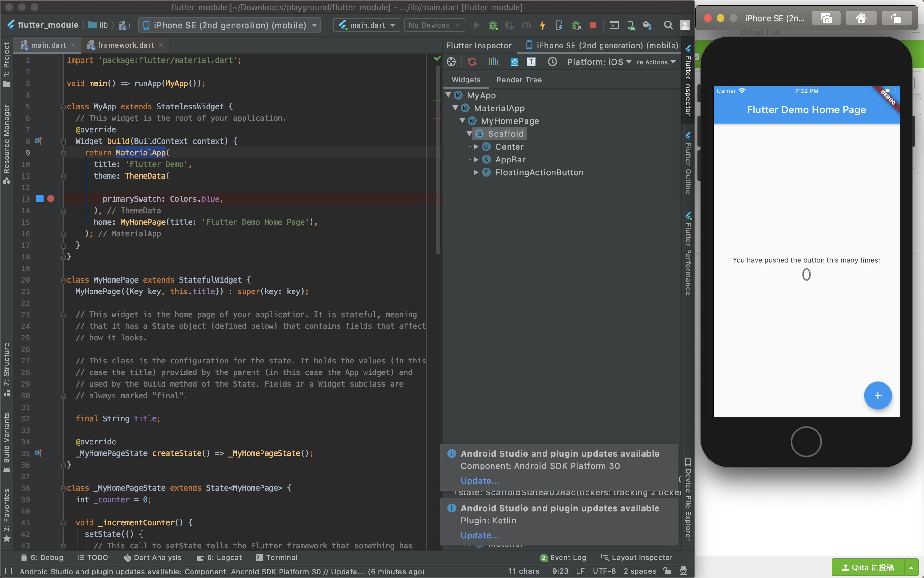Open the More Actions dropdown in Inspector

pos(656,62)
